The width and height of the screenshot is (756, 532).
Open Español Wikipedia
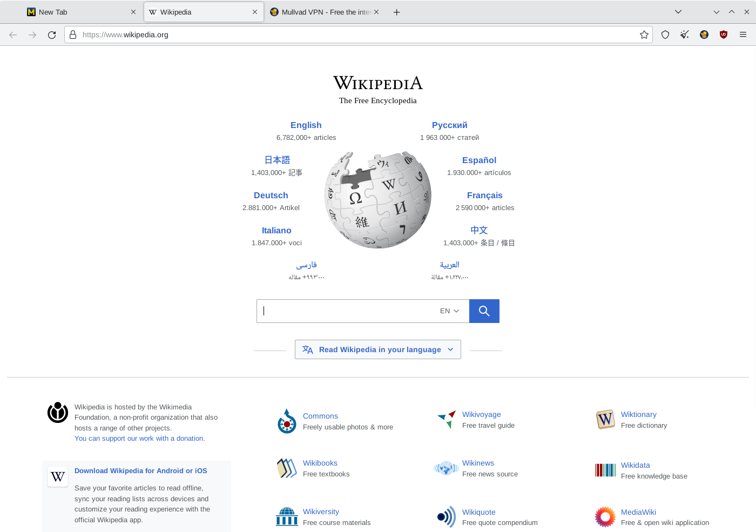coord(479,160)
